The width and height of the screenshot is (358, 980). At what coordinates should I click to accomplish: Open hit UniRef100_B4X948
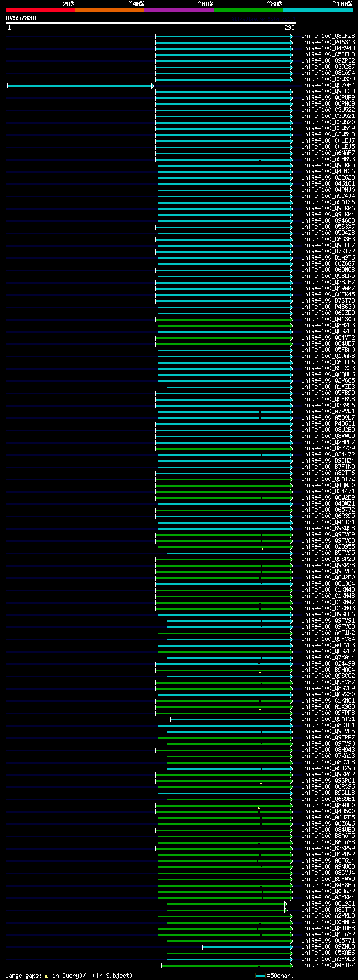coord(328,49)
